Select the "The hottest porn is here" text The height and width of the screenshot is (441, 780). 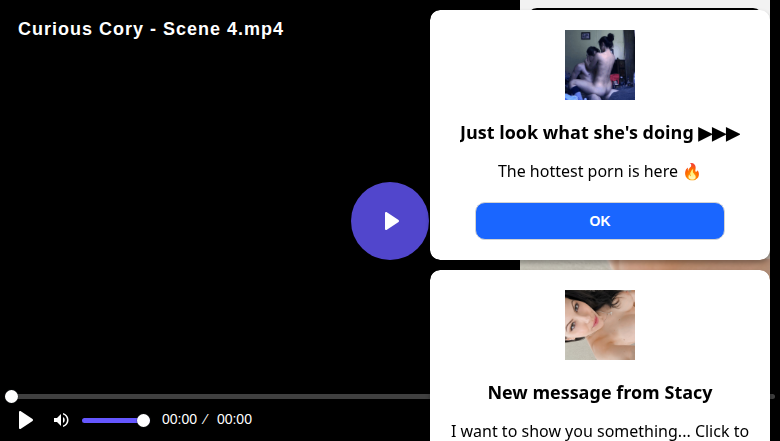pos(588,171)
